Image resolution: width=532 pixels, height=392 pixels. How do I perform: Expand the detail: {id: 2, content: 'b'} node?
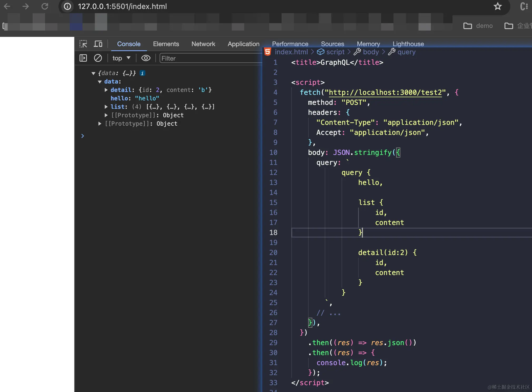point(106,90)
